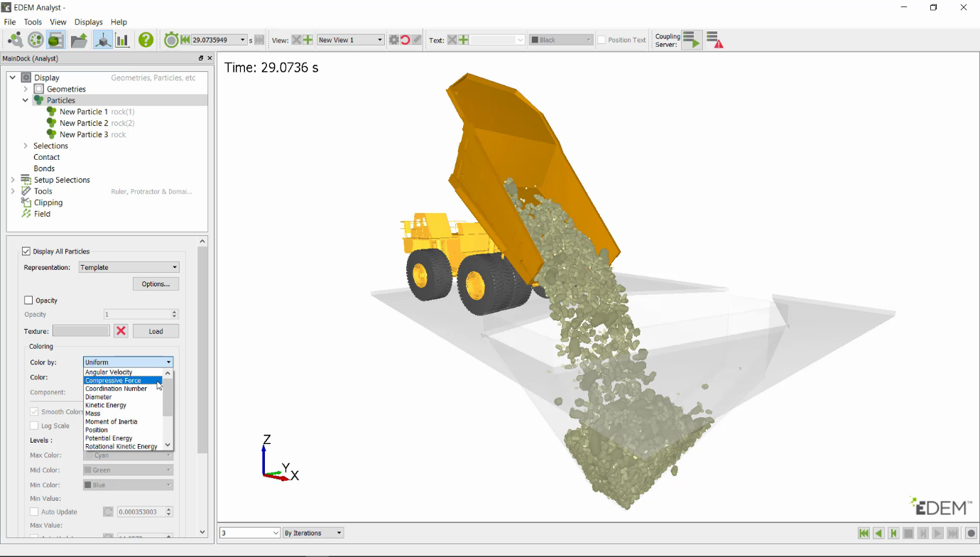Enable the Position Text checkbox
The image size is (980, 557).
601,40
